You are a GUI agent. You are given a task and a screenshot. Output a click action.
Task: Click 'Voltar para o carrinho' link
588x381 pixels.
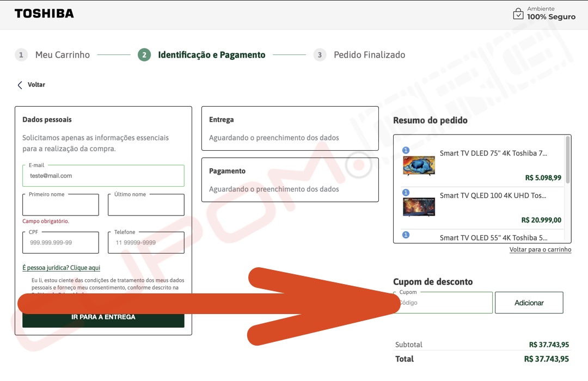pyautogui.click(x=540, y=250)
